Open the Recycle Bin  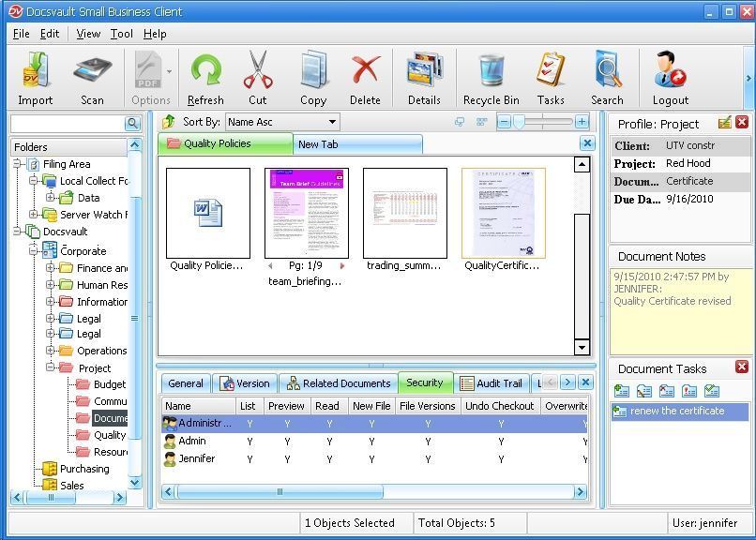[491, 79]
